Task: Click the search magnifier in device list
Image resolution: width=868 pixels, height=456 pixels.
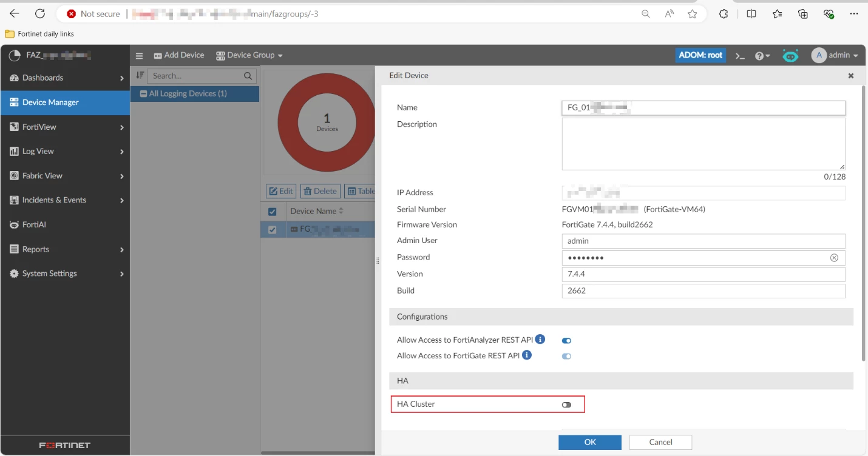Action: click(248, 76)
